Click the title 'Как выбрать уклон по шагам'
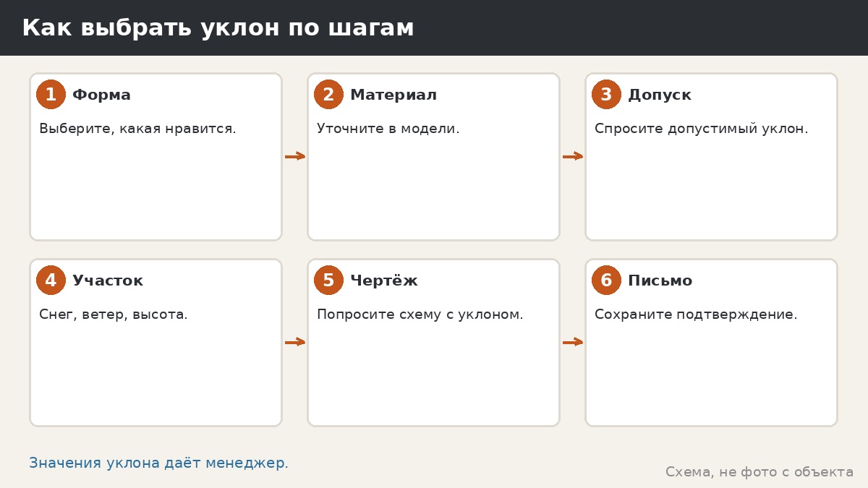This screenshot has width=868, height=488. pos(218,28)
